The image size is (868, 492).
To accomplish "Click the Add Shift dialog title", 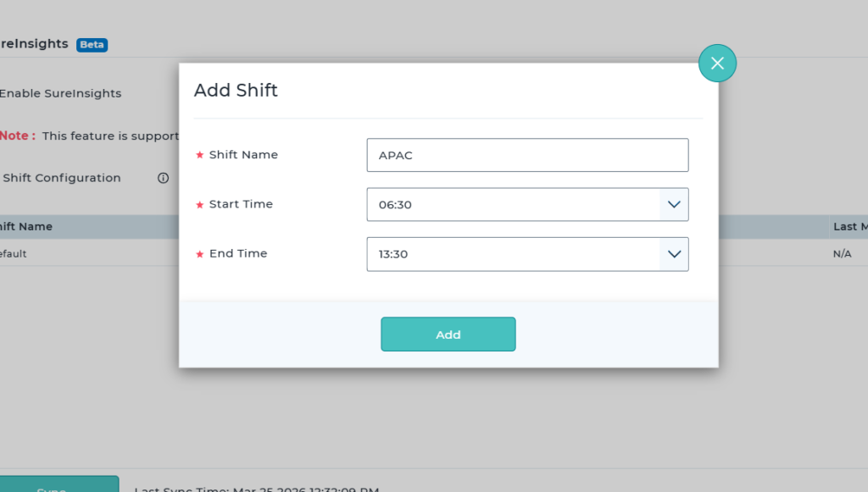I will [236, 91].
